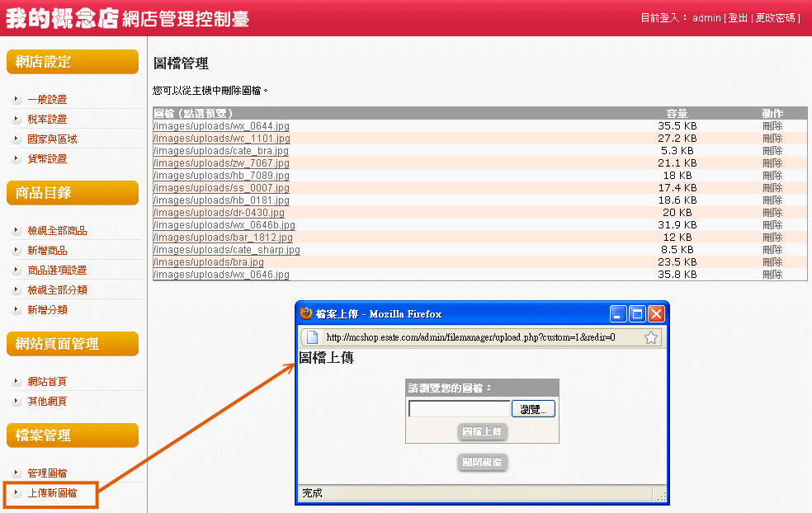Viewport: 812px width, 513px height.
Task: Preview the /images/uploads/cate_bra.jpg file link
Action: pyautogui.click(x=221, y=151)
